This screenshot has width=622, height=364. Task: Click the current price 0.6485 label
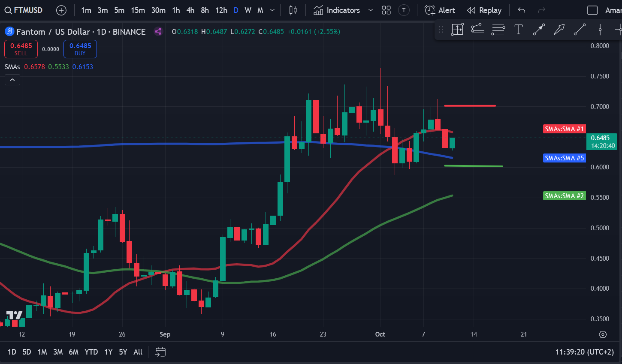tap(602, 141)
